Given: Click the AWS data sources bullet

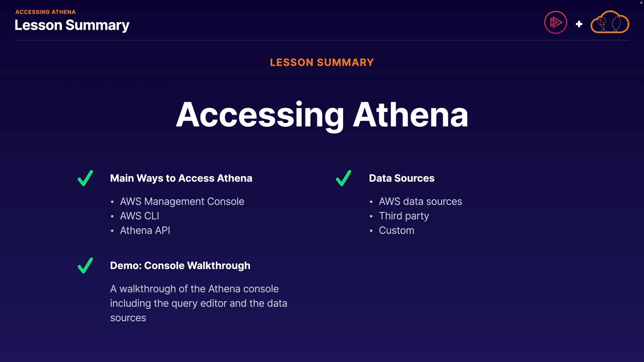Looking at the screenshot, I should [420, 202].
